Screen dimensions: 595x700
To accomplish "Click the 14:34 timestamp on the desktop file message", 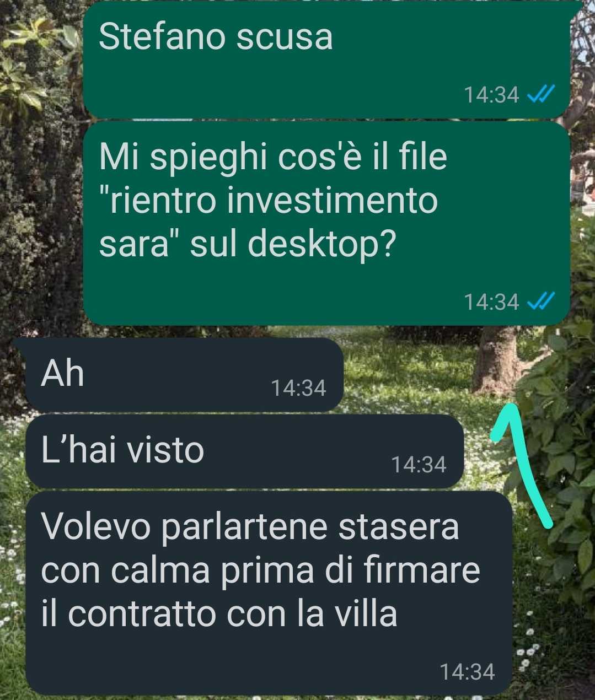I will click(491, 302).
